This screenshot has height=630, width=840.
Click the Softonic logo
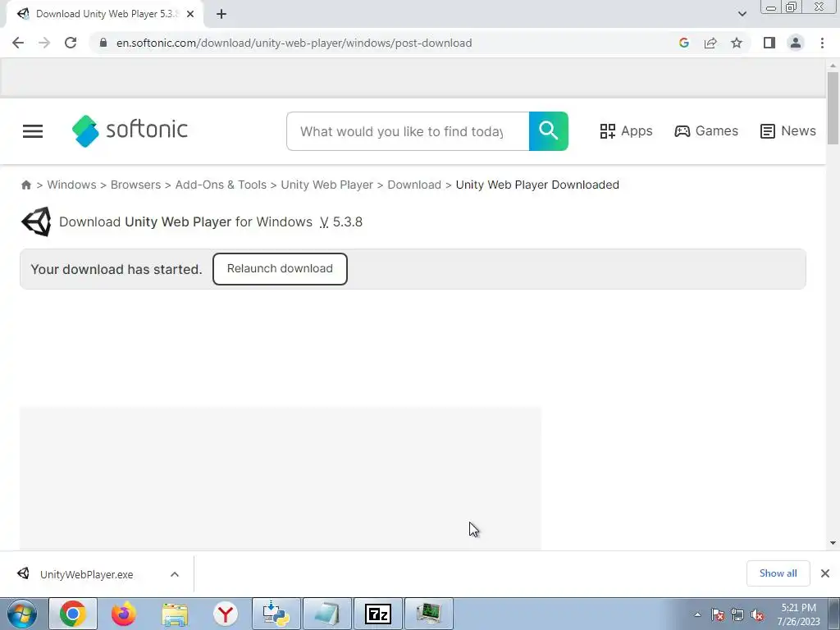[x=130, y=130]
